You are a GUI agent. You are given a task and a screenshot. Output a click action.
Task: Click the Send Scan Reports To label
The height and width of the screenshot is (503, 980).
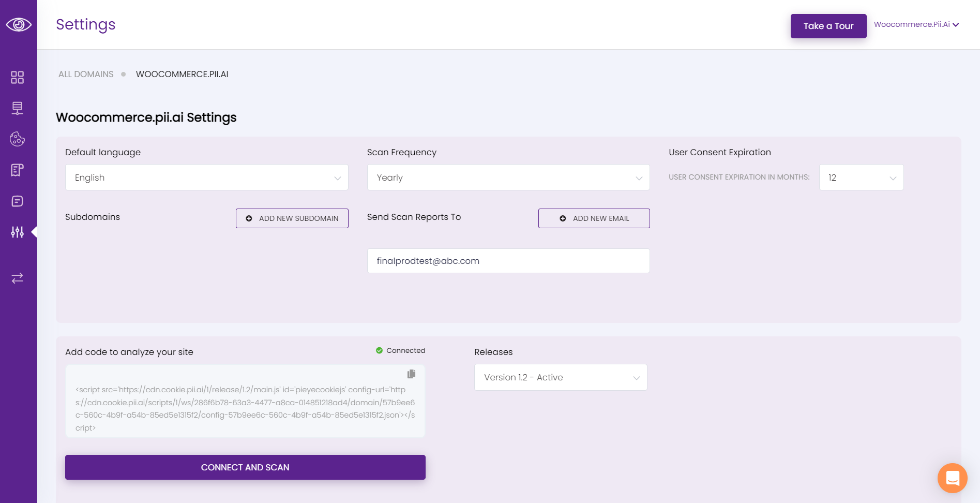(x=414, y=217)
